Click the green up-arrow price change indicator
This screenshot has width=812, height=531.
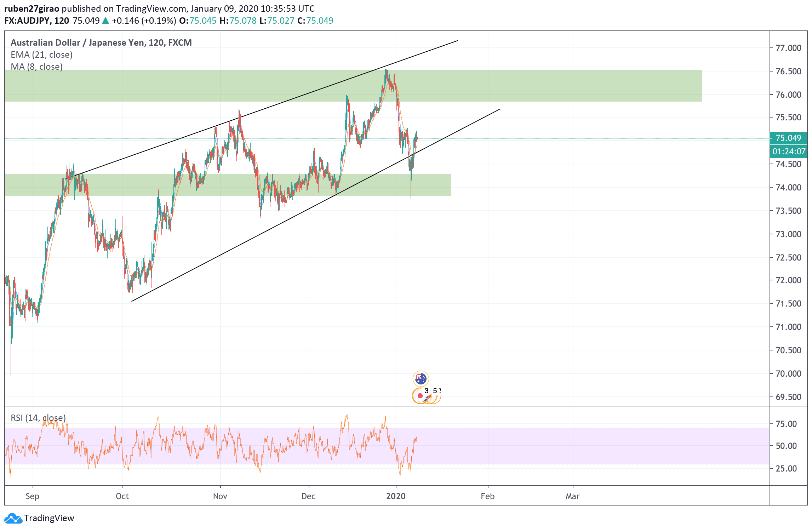(x=105, y=21)
